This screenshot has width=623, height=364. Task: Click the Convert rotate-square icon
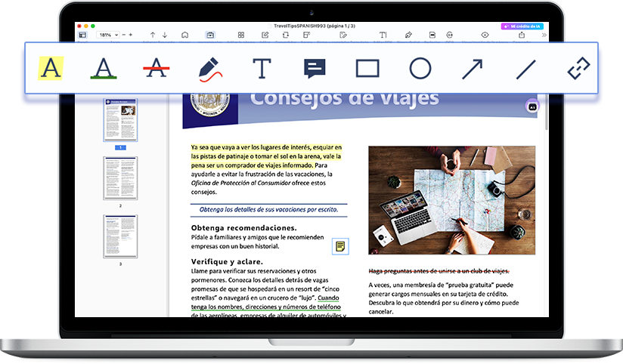[286, 35]
